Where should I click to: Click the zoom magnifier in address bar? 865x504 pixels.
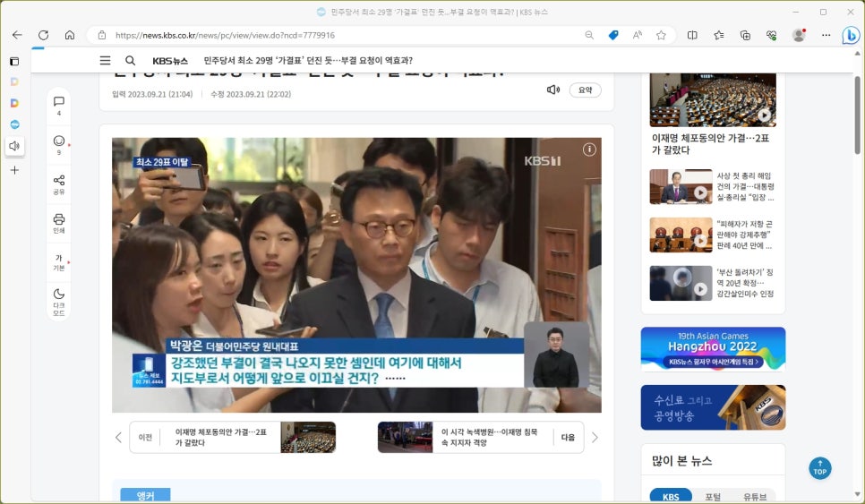coord(589,35)
